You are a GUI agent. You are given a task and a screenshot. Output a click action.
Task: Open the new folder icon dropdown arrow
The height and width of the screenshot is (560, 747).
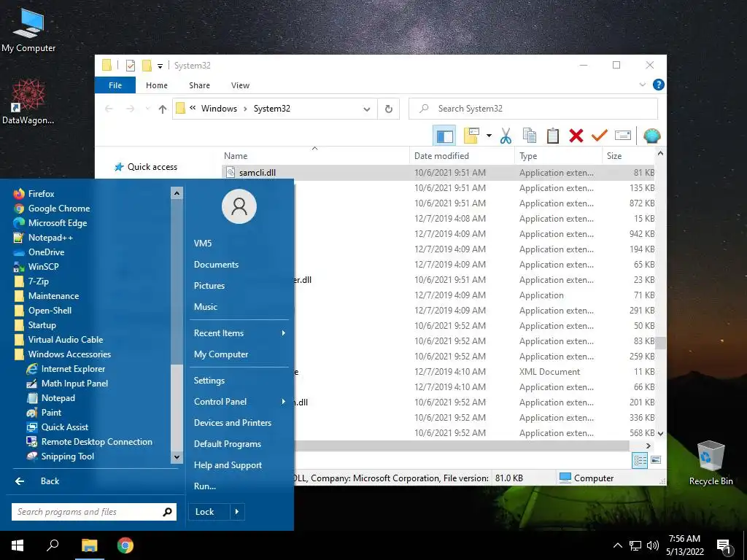click(489, 136)
